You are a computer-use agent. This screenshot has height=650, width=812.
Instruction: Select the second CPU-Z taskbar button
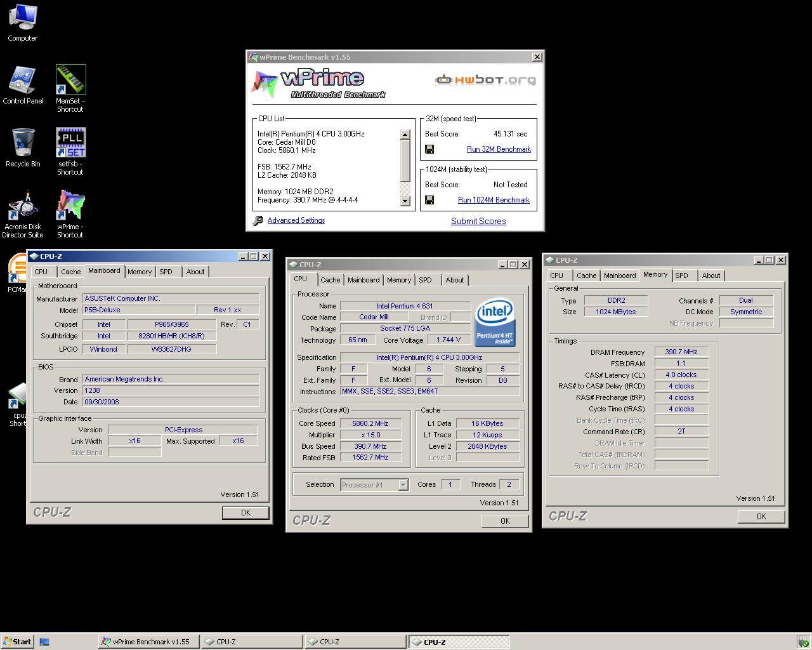(x=355, y=642)
